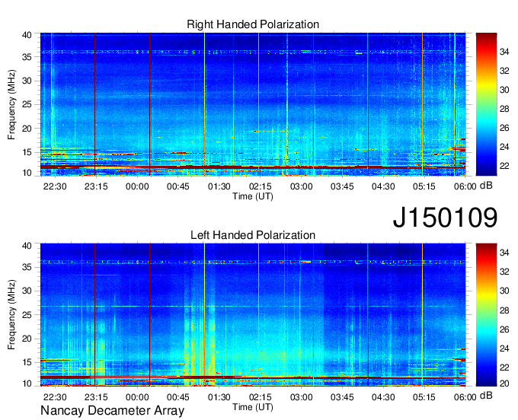Click 06:00 time tick of Left Handed plot

tap(465, 397)
